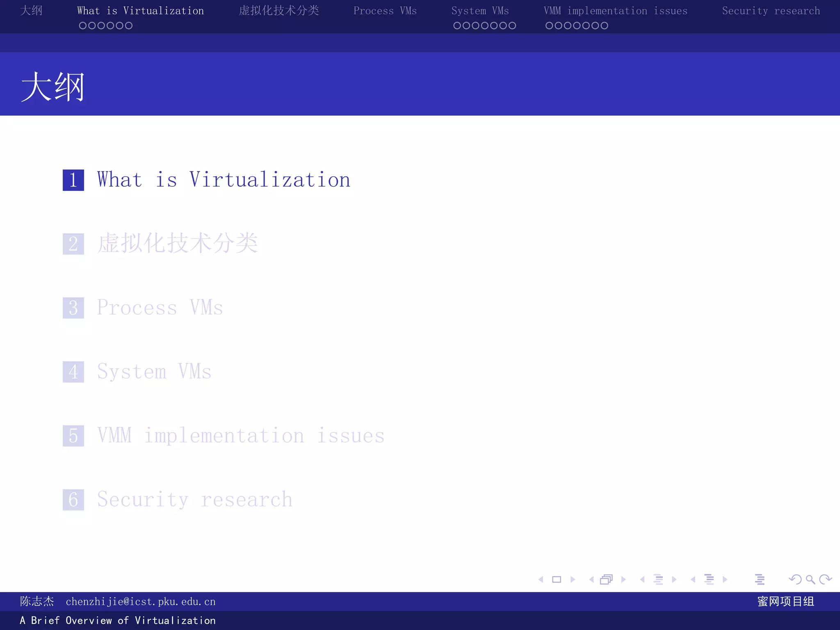Image resolution: width=840 pixels, height=630 pixels.
Task: Click the section lines navigation icon
Action: (x=709, y=579)
